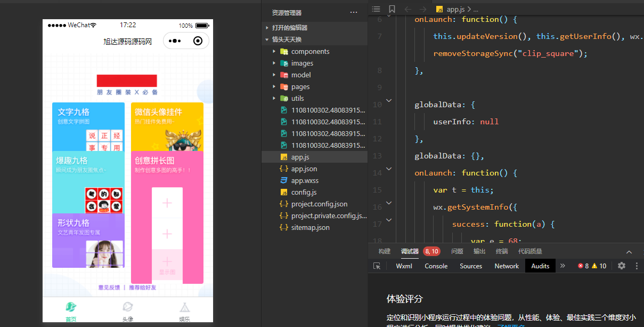Click the 8, 10 badge beside 调试器
This screenshot has width=644, height=327.
tap(431, 251)
